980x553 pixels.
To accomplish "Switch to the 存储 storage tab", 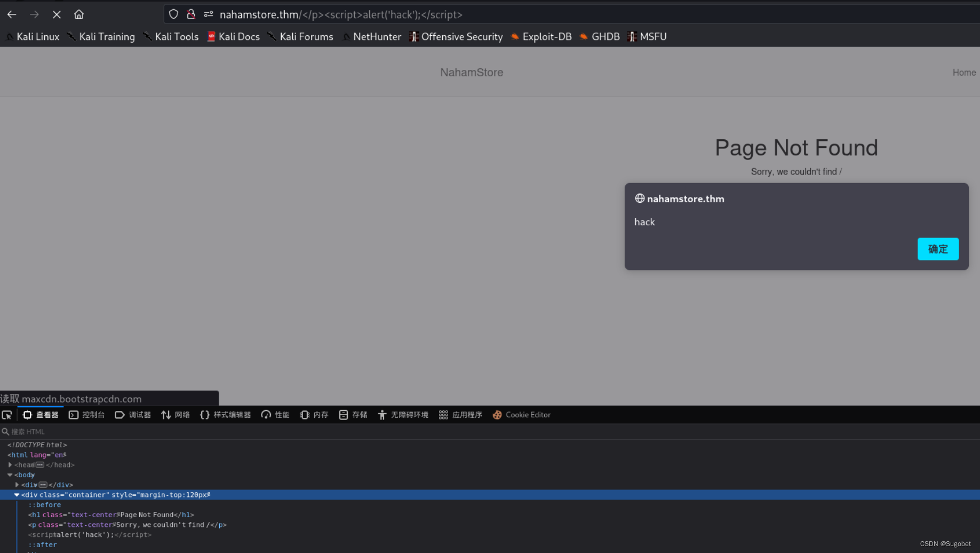I will (x=353, y=415).
